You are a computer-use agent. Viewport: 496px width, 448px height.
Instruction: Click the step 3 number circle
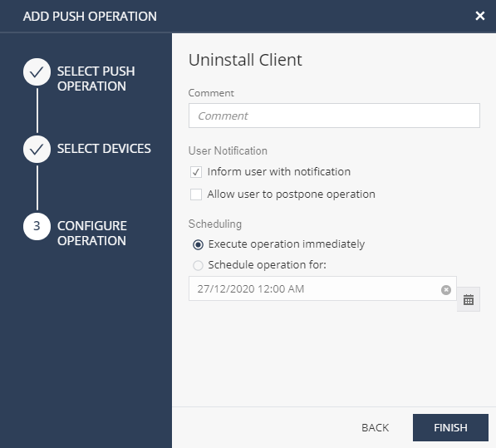pos(37,227)
